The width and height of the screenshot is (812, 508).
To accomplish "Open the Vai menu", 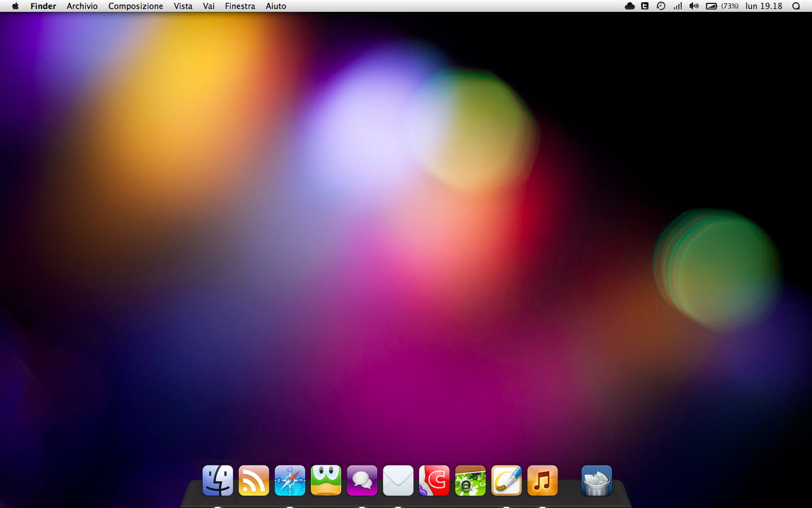I will coord(209,6).
